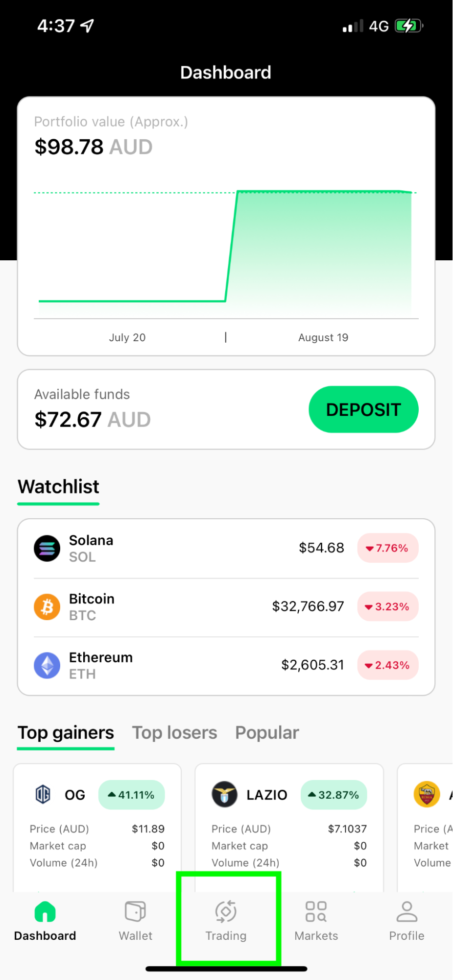Switch to the Popular tab

point(267,732)
